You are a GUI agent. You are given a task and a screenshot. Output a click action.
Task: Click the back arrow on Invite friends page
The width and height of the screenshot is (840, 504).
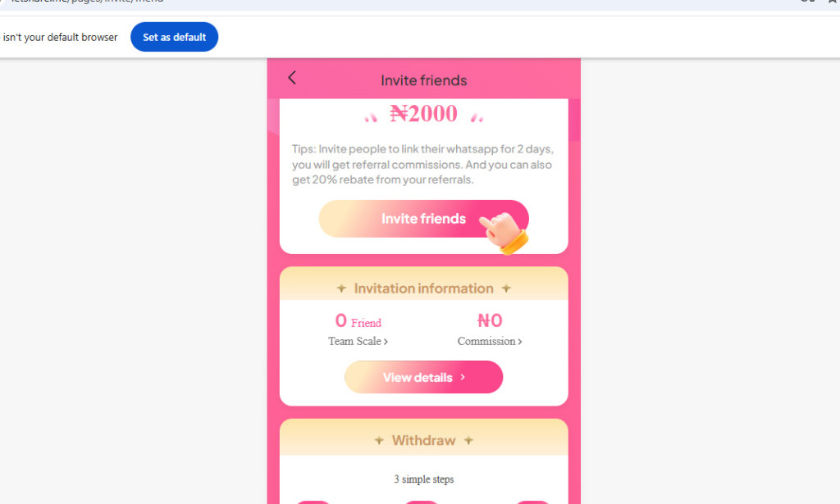[x=292, y=77]
